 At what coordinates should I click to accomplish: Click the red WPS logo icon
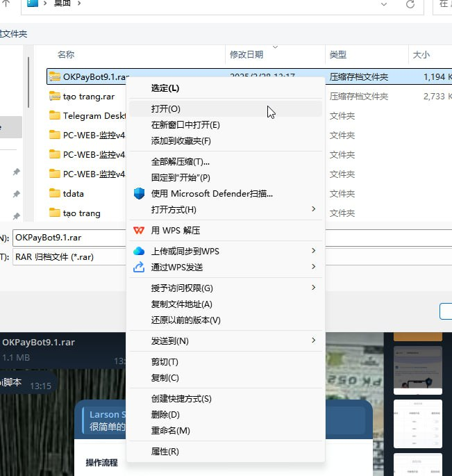pos(139,231)
